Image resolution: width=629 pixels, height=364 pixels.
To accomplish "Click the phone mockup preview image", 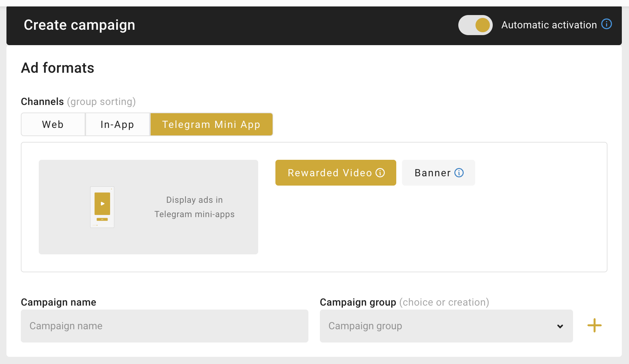I will pos(102,207).
